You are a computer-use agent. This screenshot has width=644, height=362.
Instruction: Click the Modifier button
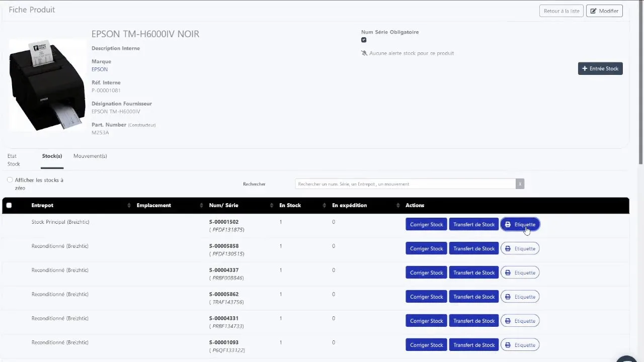click(x=604, y=11)
